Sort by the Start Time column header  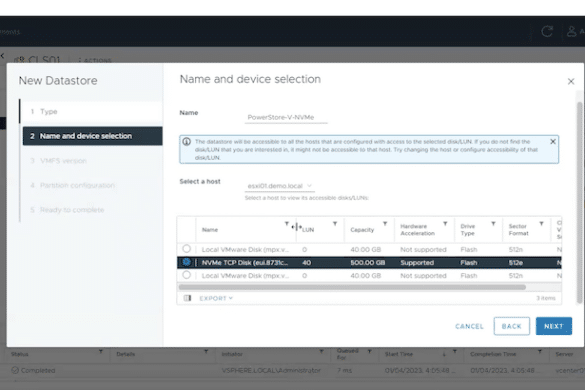click(x=398, y=354)
